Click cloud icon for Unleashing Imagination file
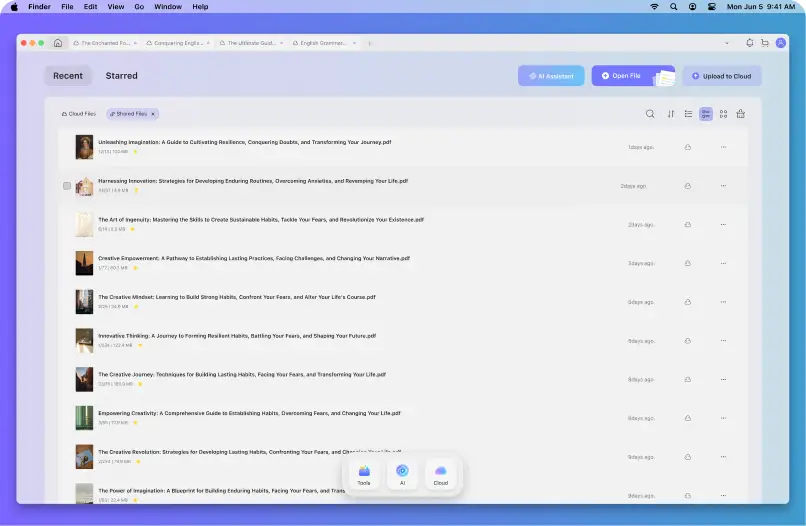This screenshot has width=806, height=526. [x=688, y=147]
